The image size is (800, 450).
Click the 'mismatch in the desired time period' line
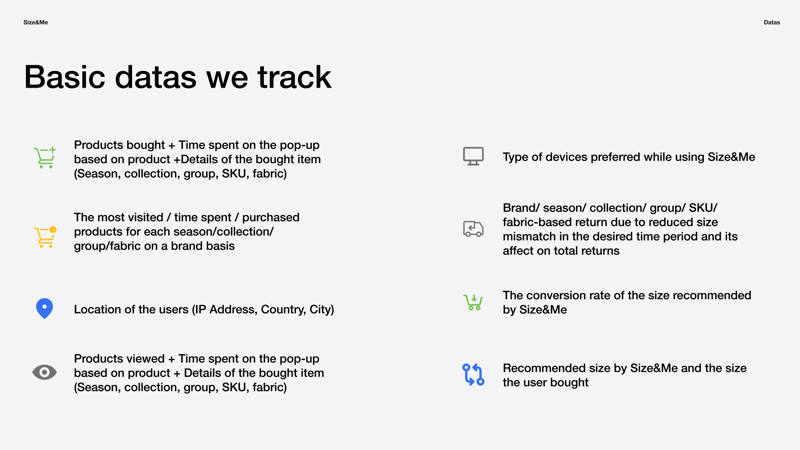[x=619, y=237]
